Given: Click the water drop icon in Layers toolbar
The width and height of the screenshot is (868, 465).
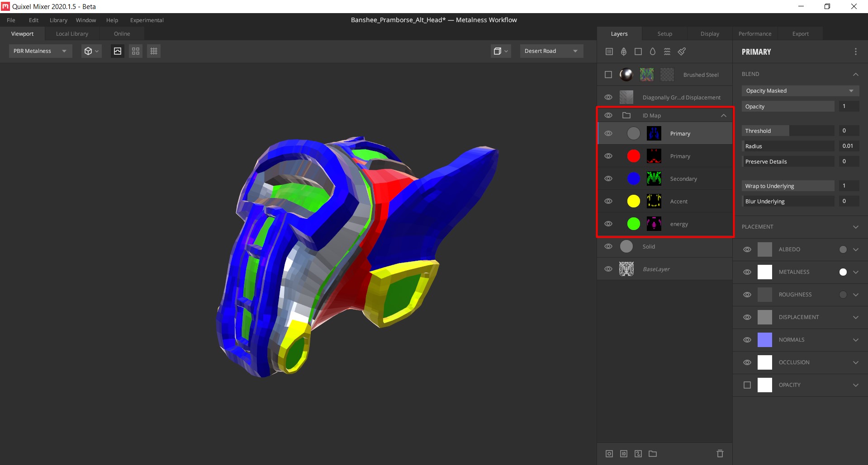Looking at the screenshot, I should (653, 52).
